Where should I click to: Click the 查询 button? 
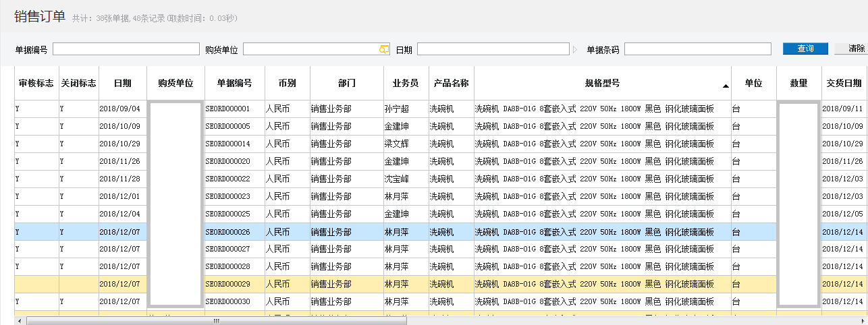(x=805, y=49)
